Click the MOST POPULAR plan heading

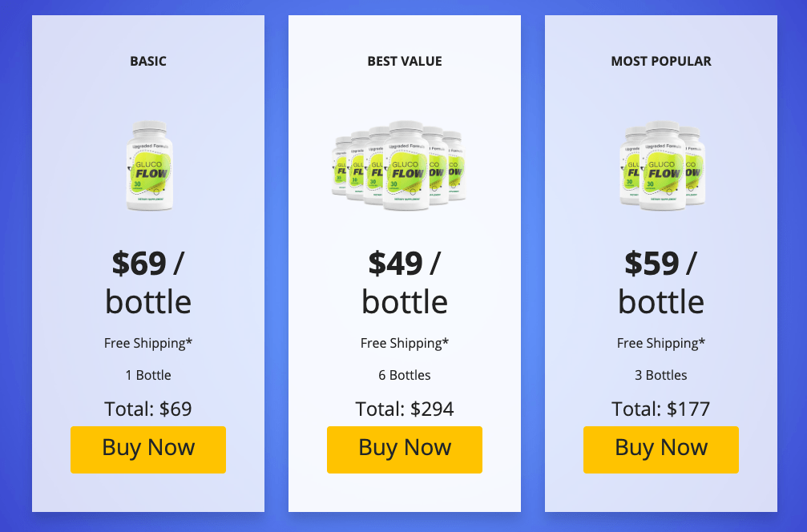click(x=661, y=61)
